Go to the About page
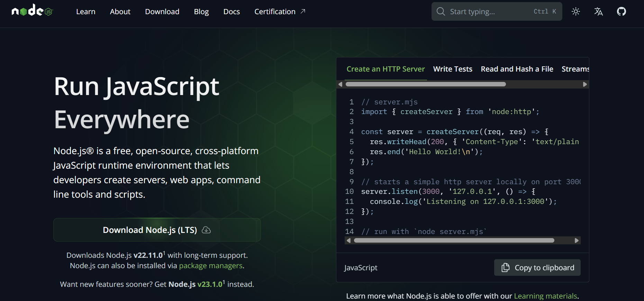Viewport: 644px width, 301px height. [120, 12]
